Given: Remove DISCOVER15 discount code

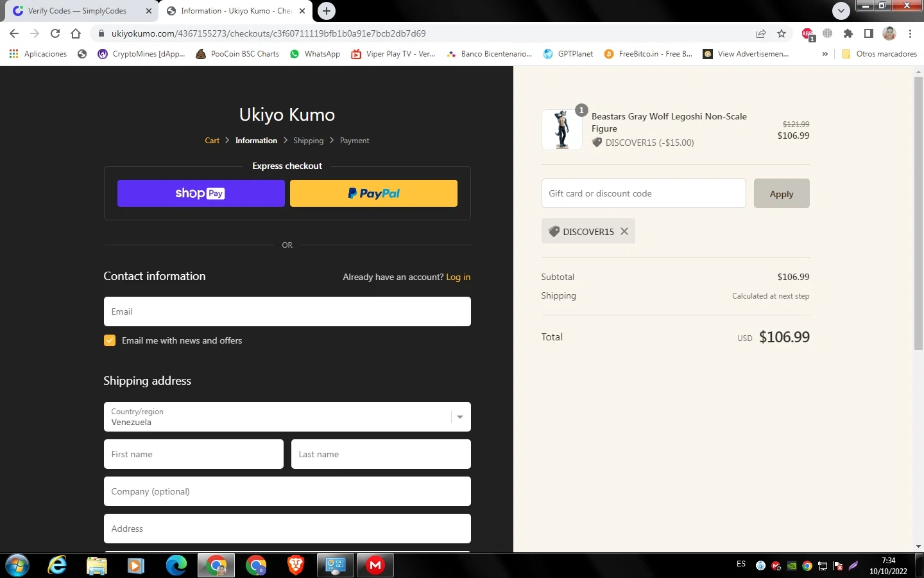Looking at the screenshot, I should [x=624, y=231].
